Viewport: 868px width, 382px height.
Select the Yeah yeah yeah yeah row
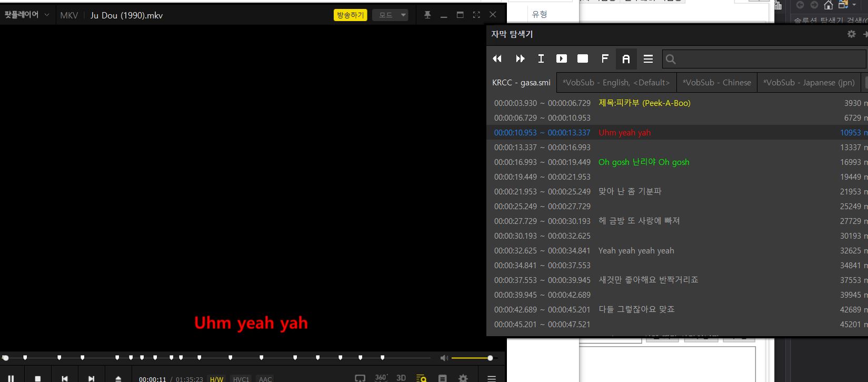coord(677,250)
